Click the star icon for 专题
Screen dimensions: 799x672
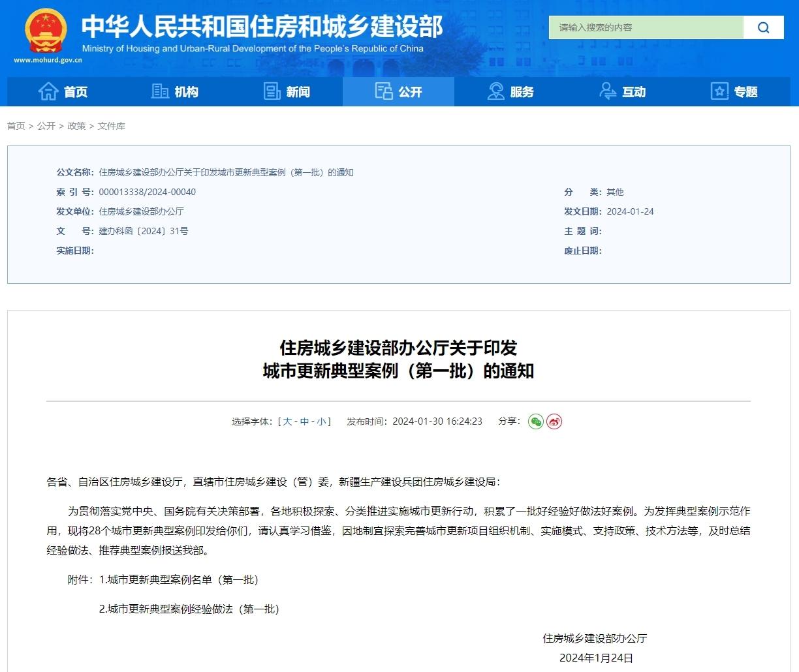(x=719, y=92)
